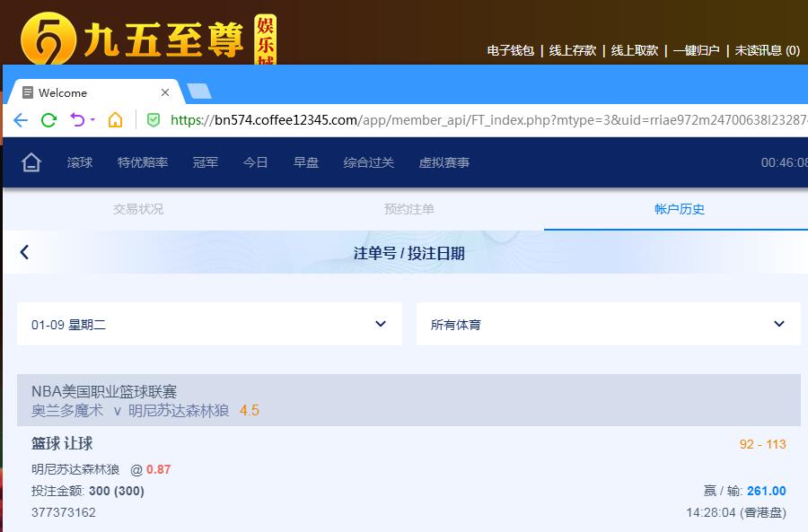The height and width of the screenshot is (532, 808).
Task: Click the 投注金额: 300 (300) line
Action: tap(88, 491)
